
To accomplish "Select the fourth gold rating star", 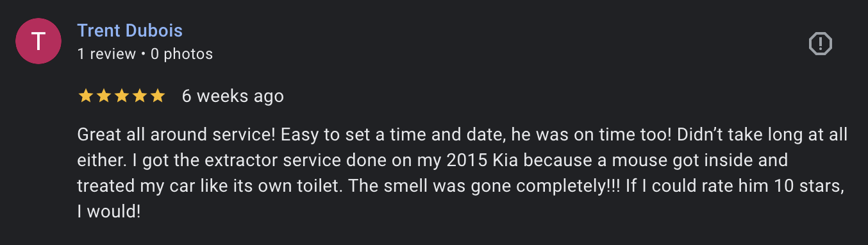I will click(139, 96).
